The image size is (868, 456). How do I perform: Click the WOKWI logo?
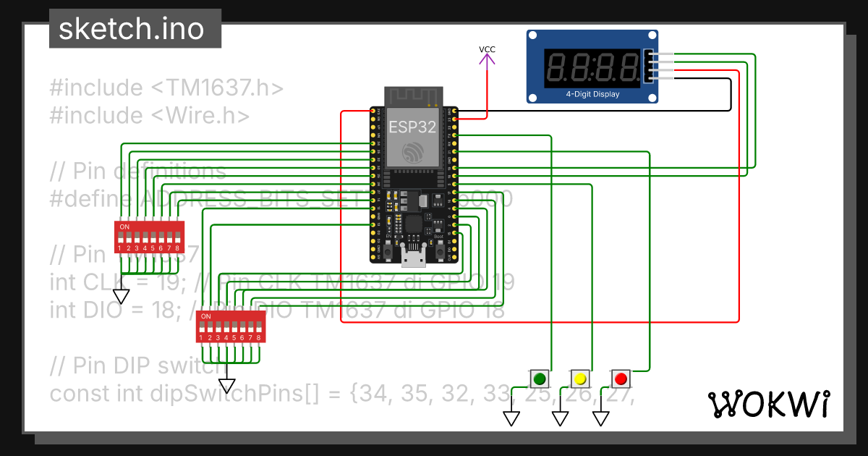pyautogui.click(x=769, y=404)
